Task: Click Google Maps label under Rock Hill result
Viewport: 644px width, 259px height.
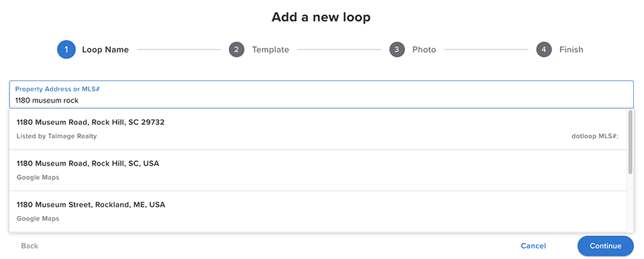Action: tap(38, 178)
